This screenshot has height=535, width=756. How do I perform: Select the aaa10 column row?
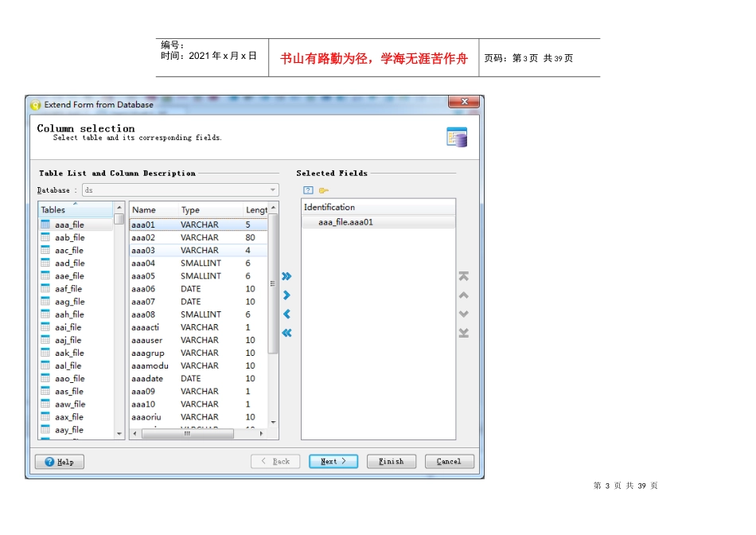199,404
